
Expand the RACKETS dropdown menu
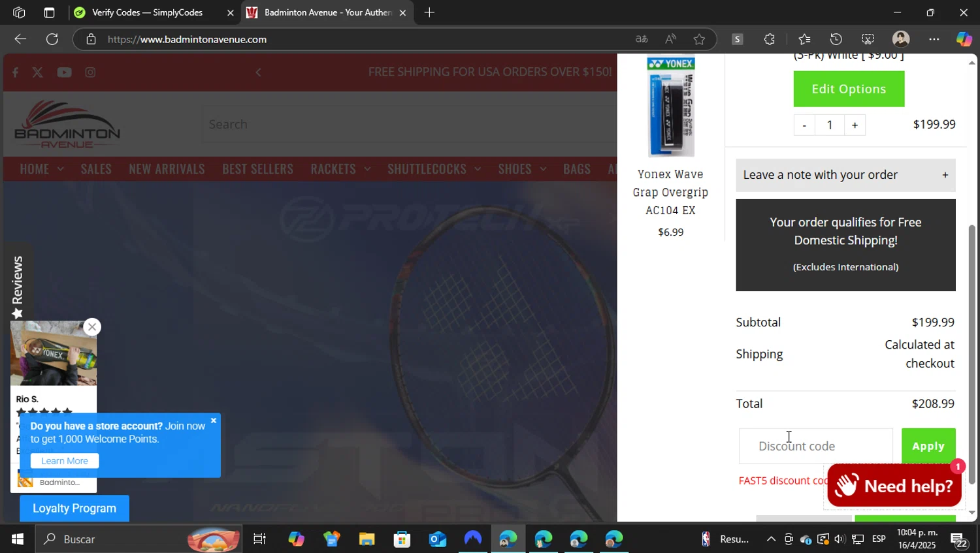coord(340,169)
